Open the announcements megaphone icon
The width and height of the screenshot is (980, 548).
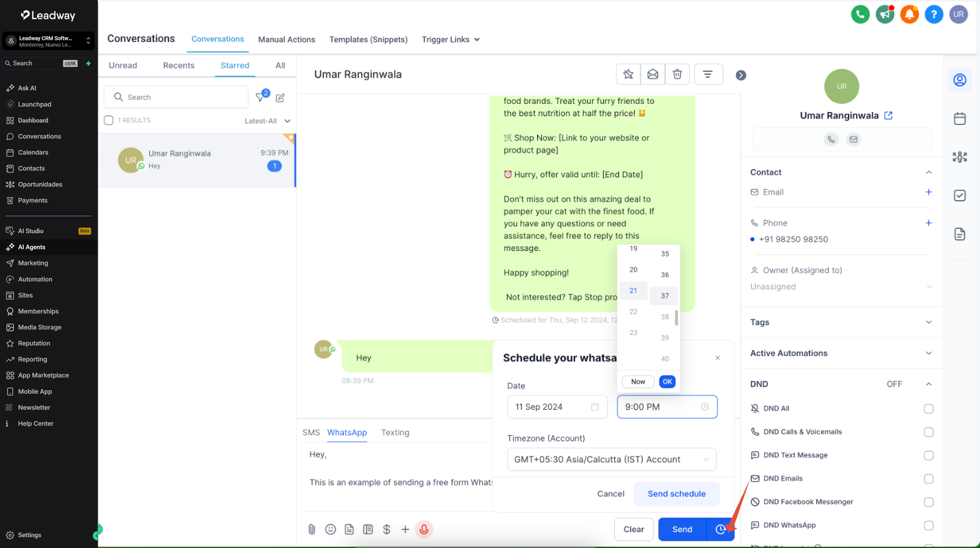click(884, 14)
